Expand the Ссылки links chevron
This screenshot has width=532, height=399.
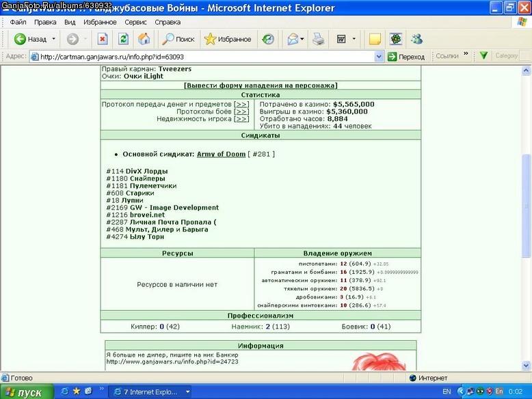[466, 53]
